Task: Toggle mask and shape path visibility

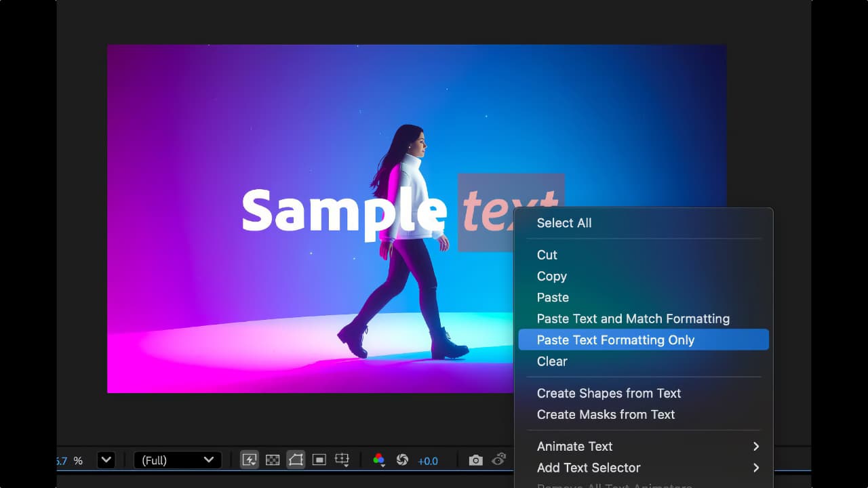Action: click(296, 460)
